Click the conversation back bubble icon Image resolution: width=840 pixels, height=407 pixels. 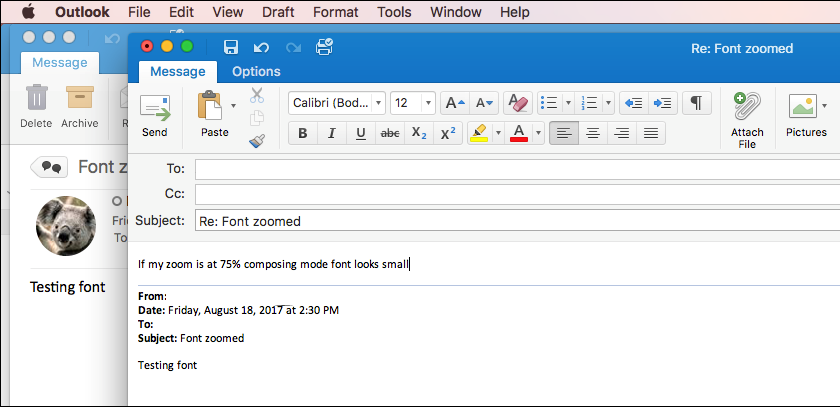(x=49, y=167)
